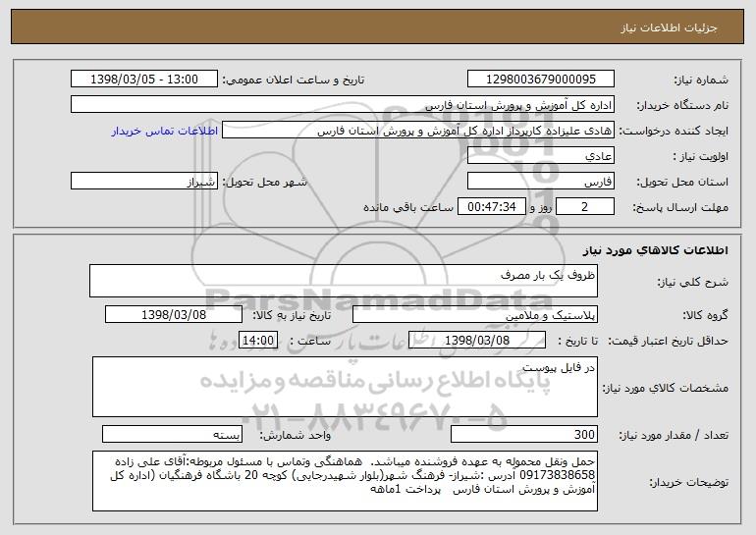Click the goods group field 'پلاستیک و ملامین'
This screenshot has width=756, height=535.
pyautogui.click(x=475, y=314)
